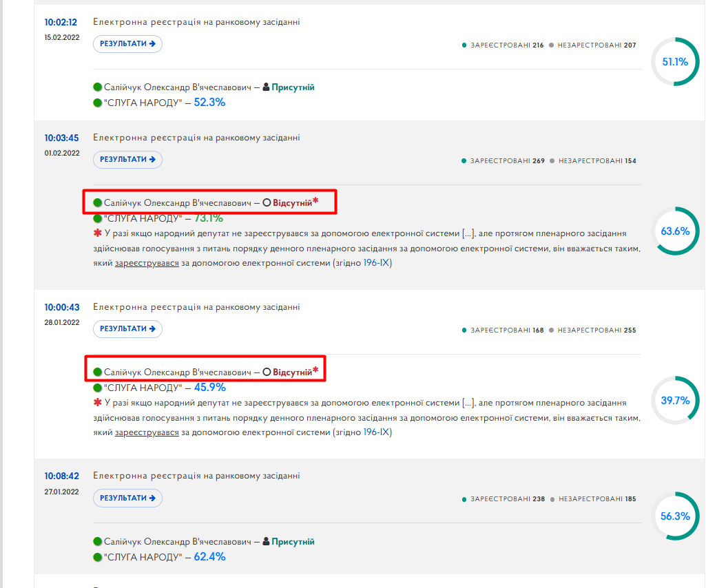
Task: Click date 27.01.2022 text
Action: 62,492
